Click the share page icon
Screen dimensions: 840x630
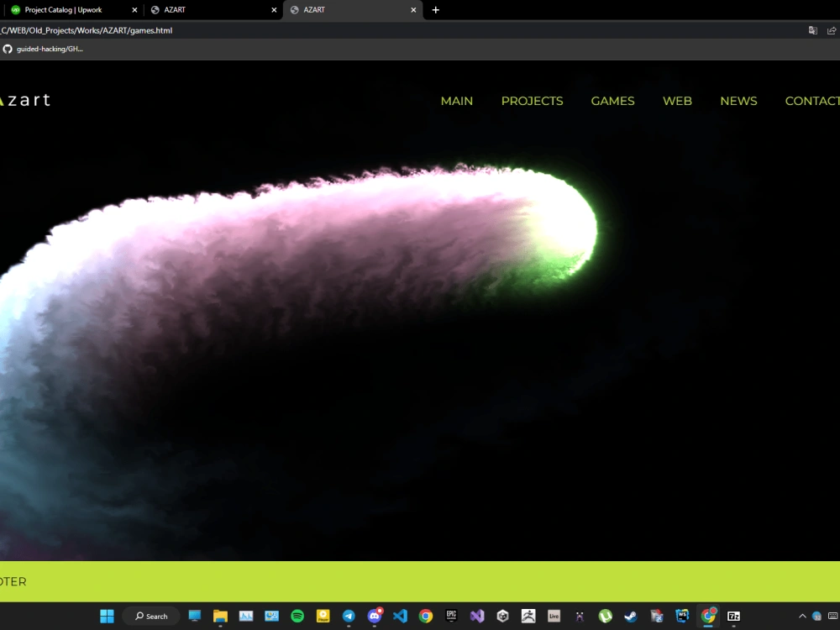click(x=832, y=30)
